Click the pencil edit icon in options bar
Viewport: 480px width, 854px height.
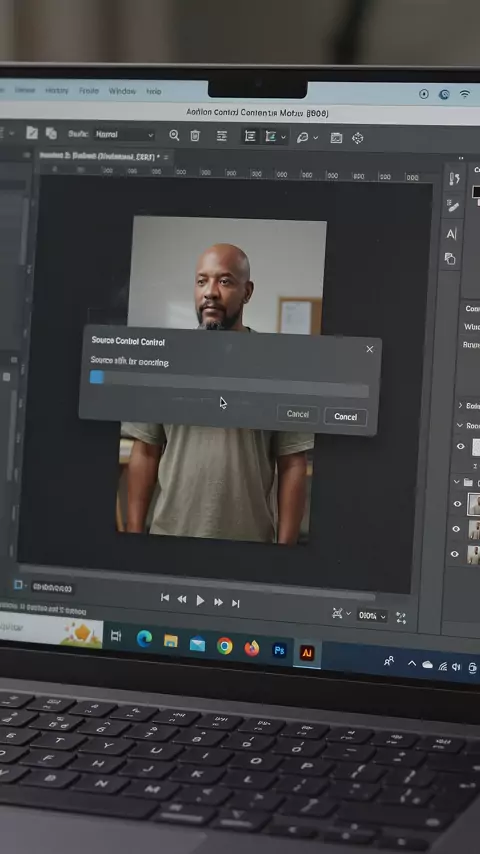32,132
